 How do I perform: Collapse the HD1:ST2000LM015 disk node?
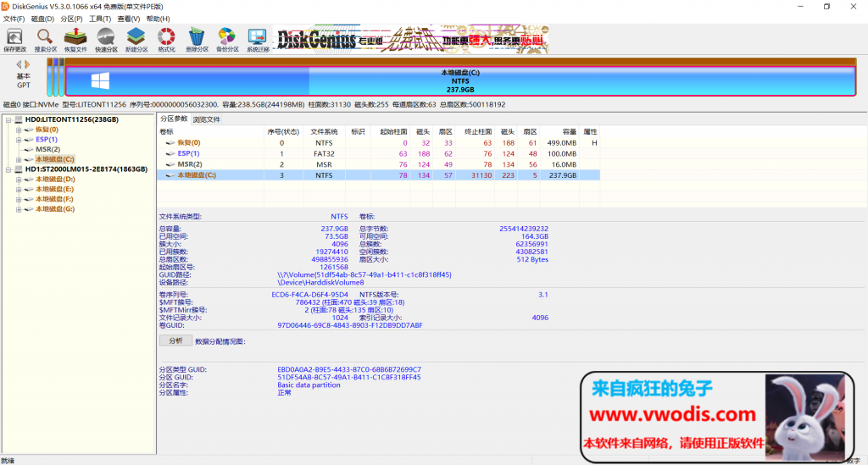point(8,169)
